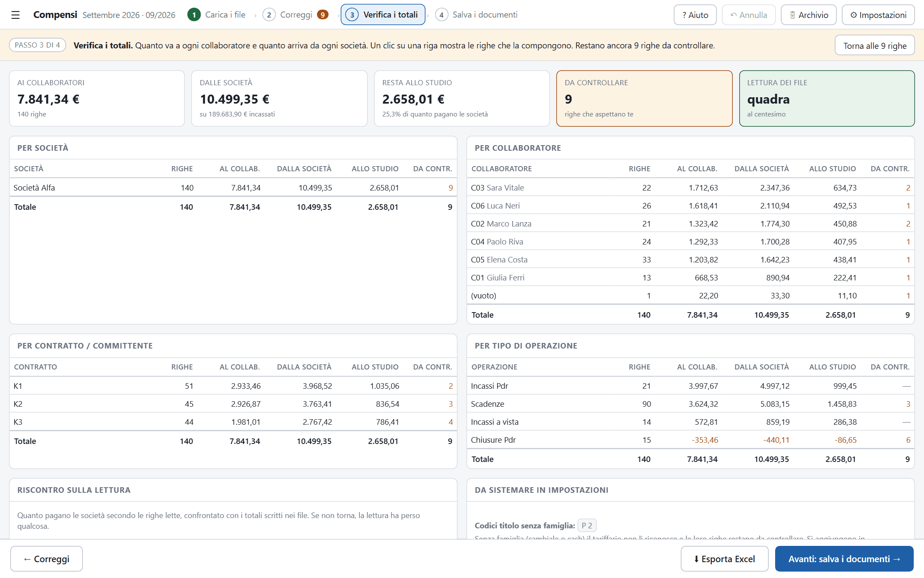Click the P 2 code chip
Image resolution: width=924 pixels, height=578 pixels.
tap(587, 525)
